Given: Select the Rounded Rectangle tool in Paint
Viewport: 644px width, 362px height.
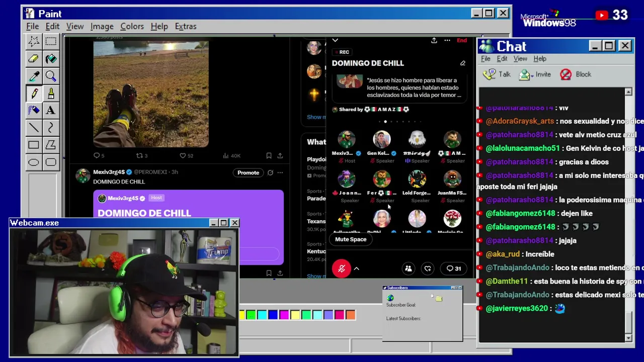Looking at the screenshot, I should pyautogui.click(x=51, y=162).
